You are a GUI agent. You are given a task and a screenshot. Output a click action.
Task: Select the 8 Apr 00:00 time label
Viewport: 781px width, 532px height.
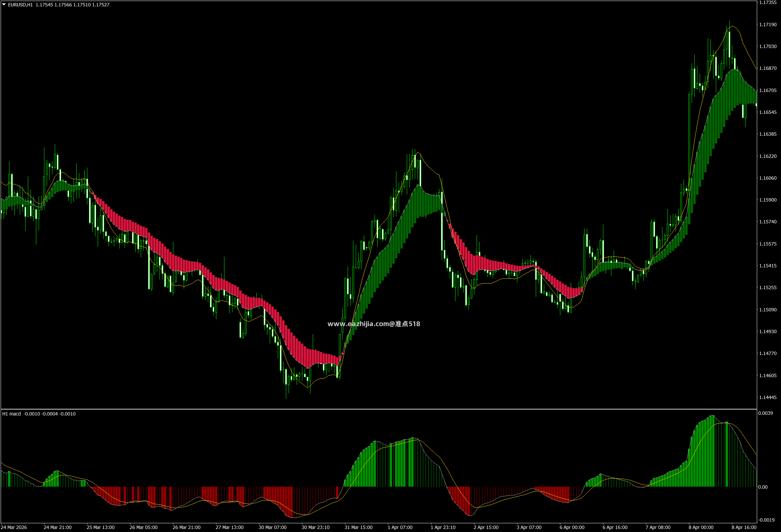click(x=701, y=528)
